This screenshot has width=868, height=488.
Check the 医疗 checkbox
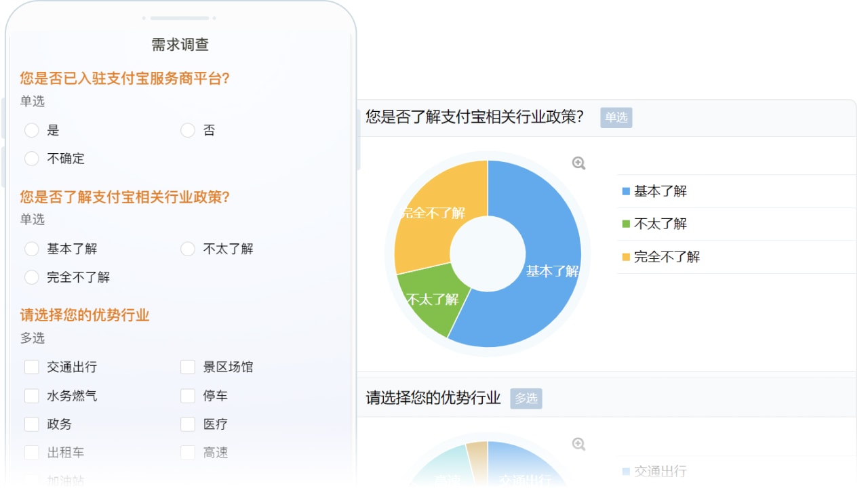tap(188, 424)
